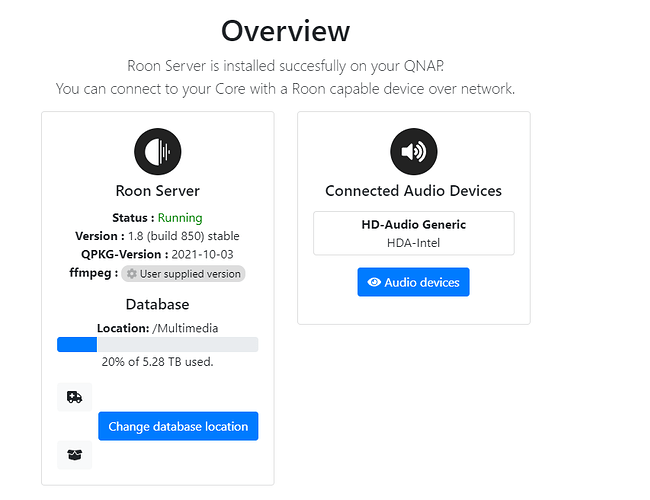Open the Audio devices button
650x500 pixels.
pos(413,282)
